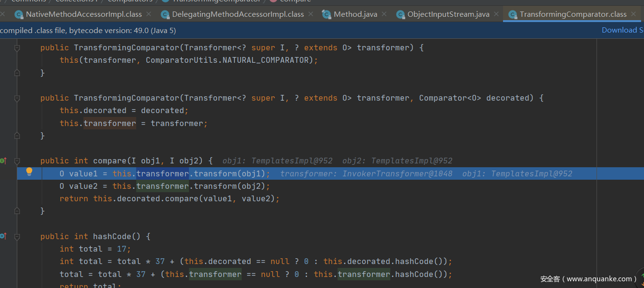Click the 'transformer: InvokerTransformer@1048' inline hint

[x=366, y=173]
